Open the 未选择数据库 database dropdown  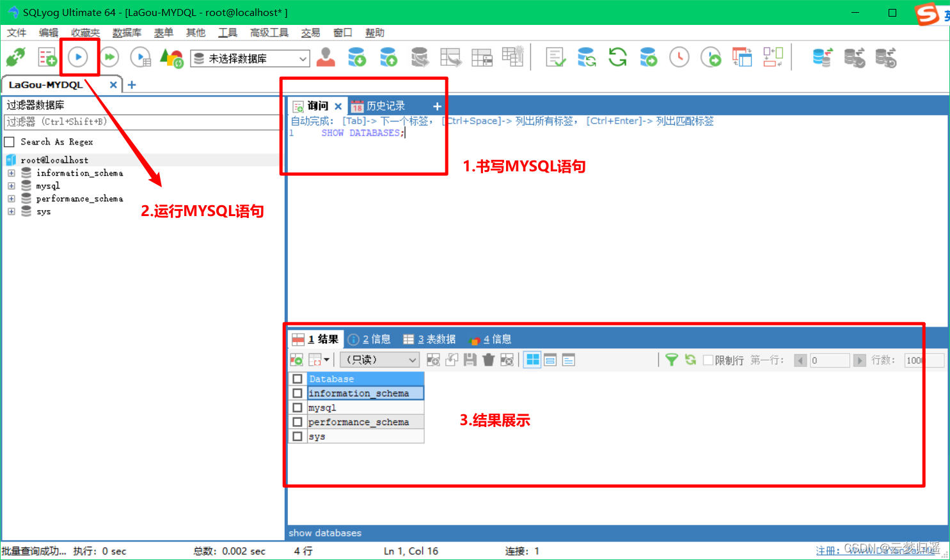[250, 58]
